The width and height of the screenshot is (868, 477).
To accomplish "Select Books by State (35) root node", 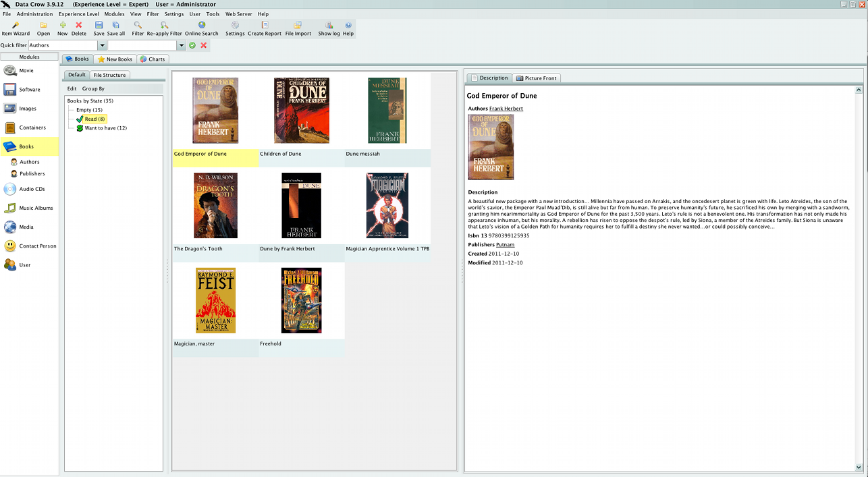I will coord(90,101).
